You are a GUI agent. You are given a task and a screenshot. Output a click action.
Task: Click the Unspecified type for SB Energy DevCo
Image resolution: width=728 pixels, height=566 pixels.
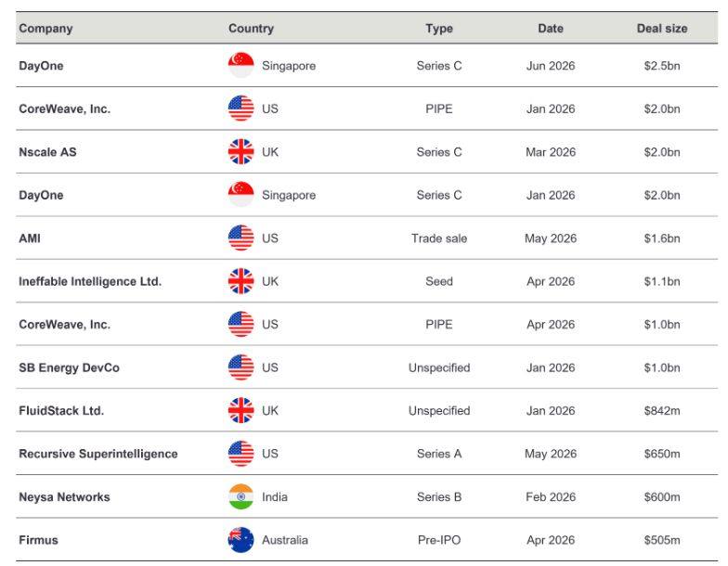coord(438,367)
